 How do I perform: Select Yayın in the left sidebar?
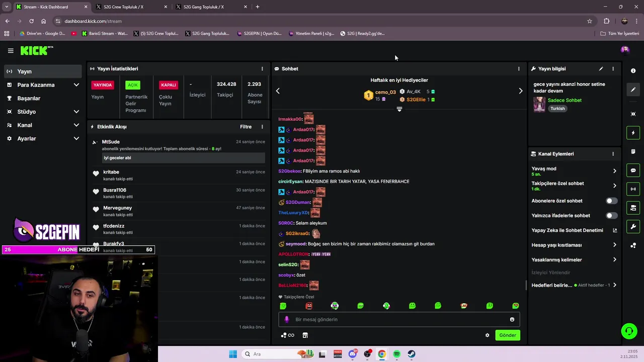pyautogui.click(x=43, y=71)
